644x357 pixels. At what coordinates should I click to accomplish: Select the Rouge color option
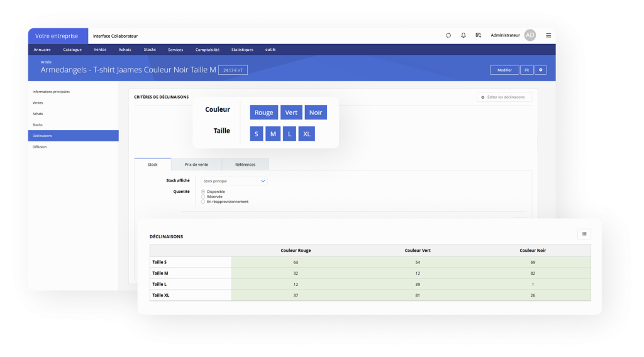pos(264,113)
